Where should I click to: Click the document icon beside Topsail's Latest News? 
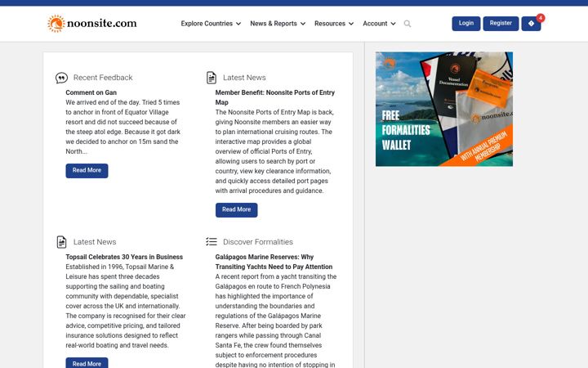(61, 242)
